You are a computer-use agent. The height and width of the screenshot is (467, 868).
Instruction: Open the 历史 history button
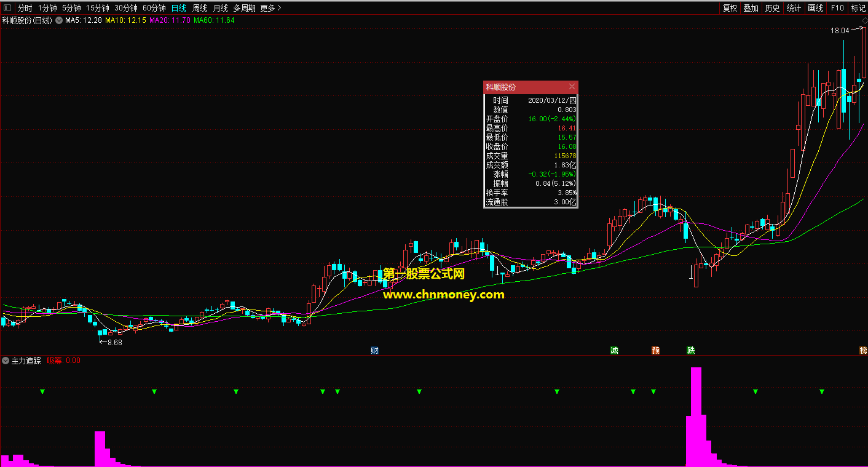tap(772, 8)
